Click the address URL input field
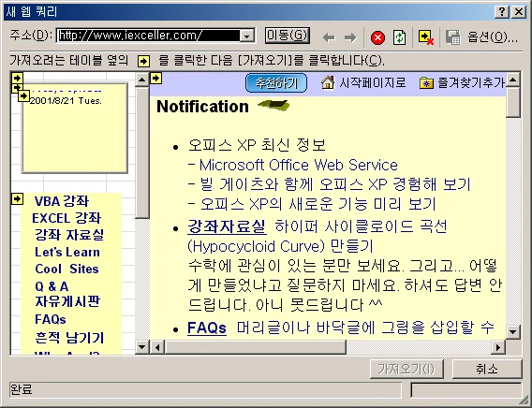The height and width of the screenshot is (408, 532). pyautogui.click(x=149, y=36)
